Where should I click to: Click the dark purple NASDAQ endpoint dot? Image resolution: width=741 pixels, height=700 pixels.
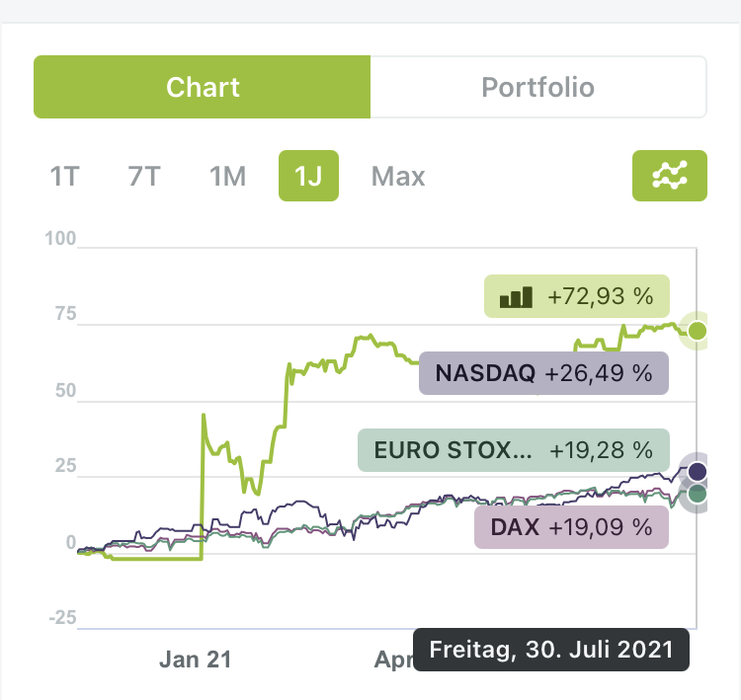[698, 470]
